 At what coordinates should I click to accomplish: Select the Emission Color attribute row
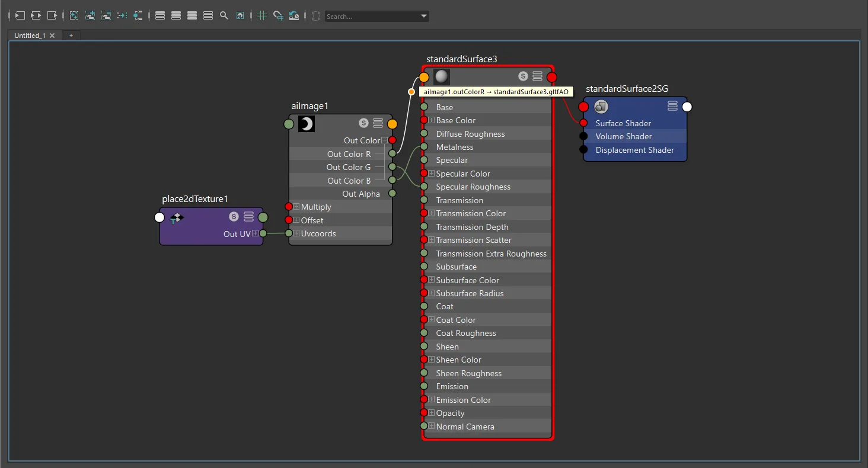click(x=488, y=400)
